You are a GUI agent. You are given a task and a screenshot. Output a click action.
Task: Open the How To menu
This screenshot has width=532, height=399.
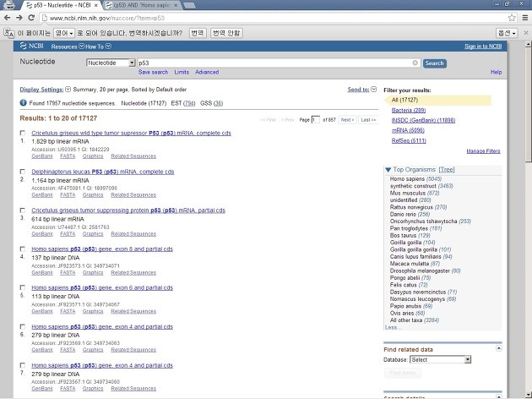click(x=98, y=46)
